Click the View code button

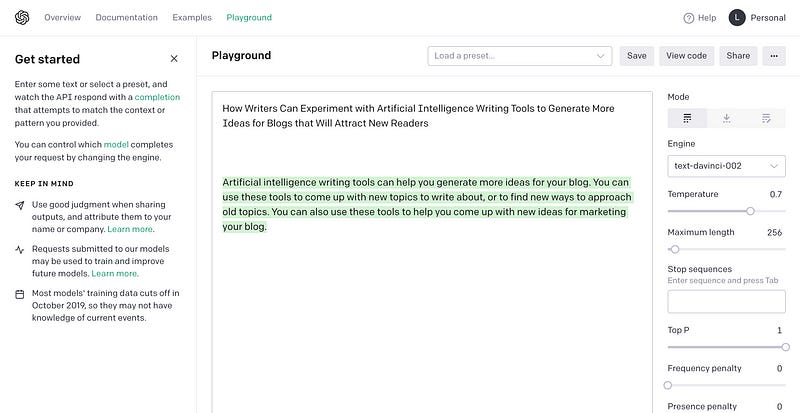pos(686,56)
